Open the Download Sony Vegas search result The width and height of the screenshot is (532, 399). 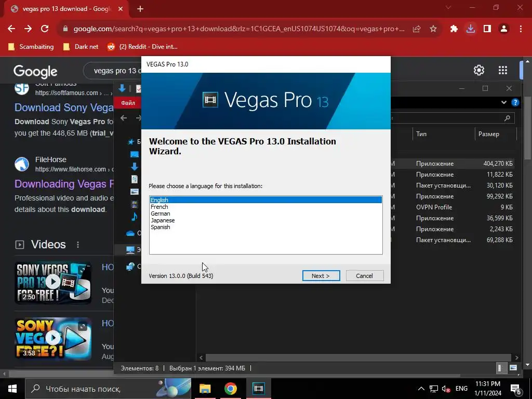(64, 108)
